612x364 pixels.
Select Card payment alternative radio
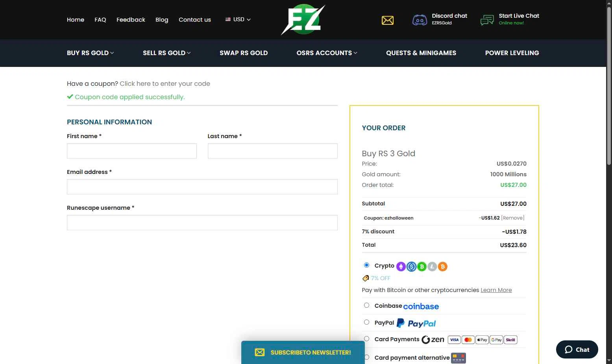pyautogui.click(x=366, y=357)
